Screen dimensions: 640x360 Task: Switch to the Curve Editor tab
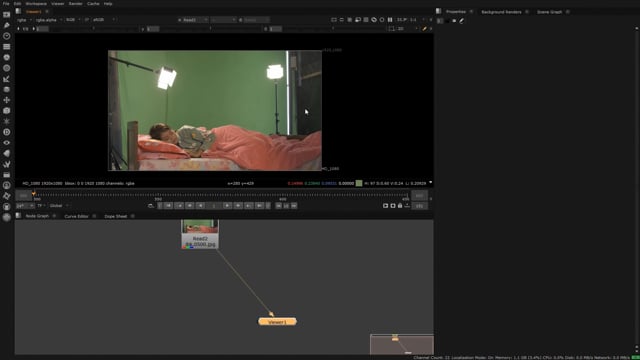(x=76, y=216)
